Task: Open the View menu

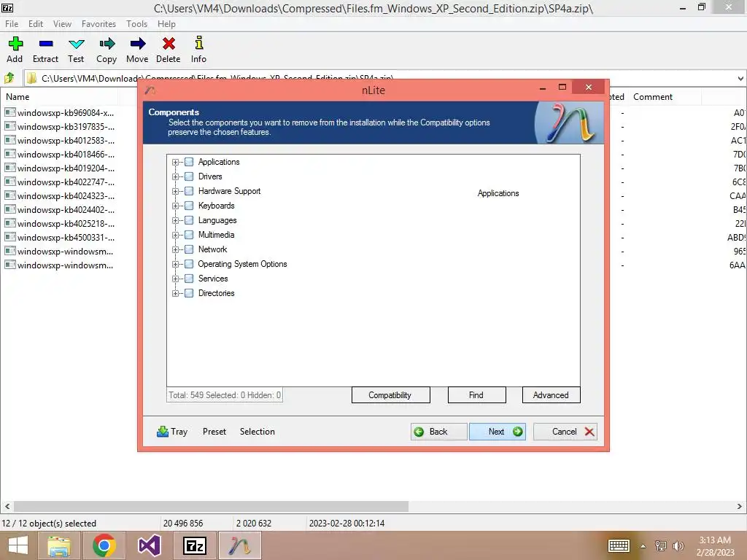Action: point(62,24)
